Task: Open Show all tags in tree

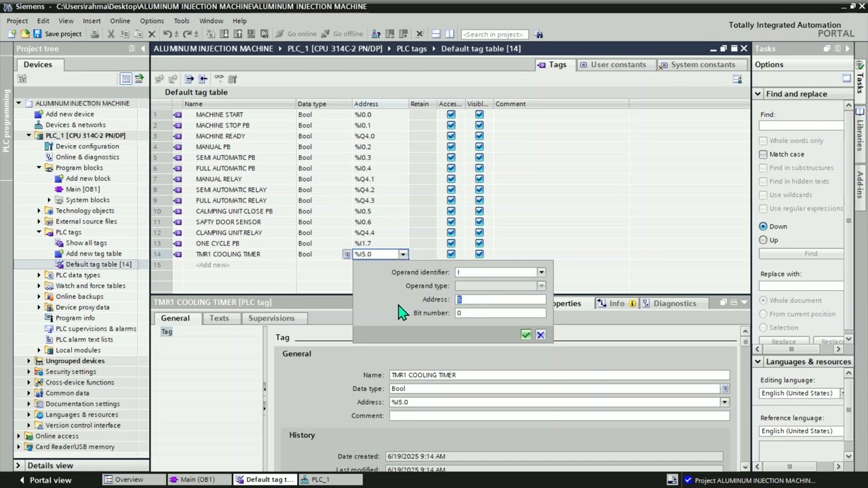Action: [x=86, y=243]
